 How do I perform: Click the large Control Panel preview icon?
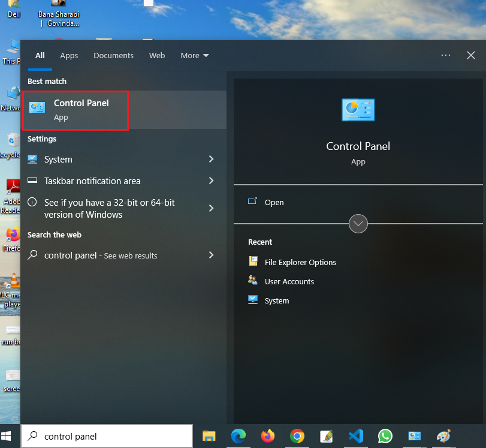358,110
